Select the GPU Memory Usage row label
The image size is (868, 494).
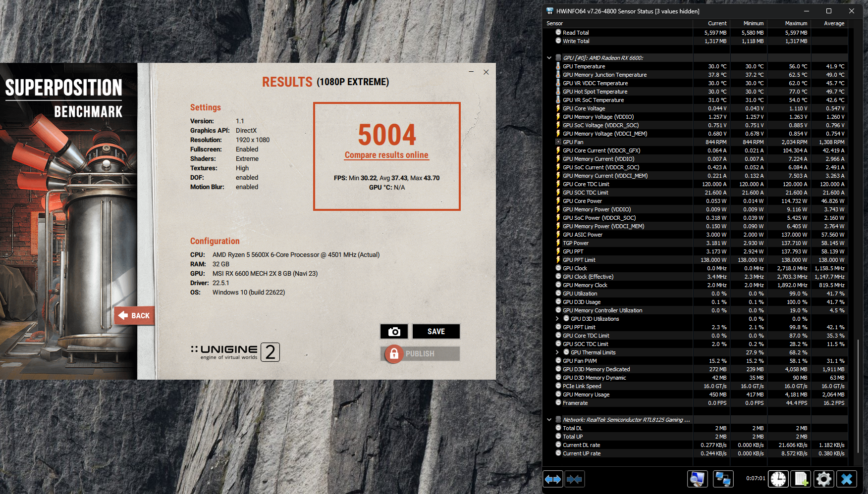tap(586, 395)
